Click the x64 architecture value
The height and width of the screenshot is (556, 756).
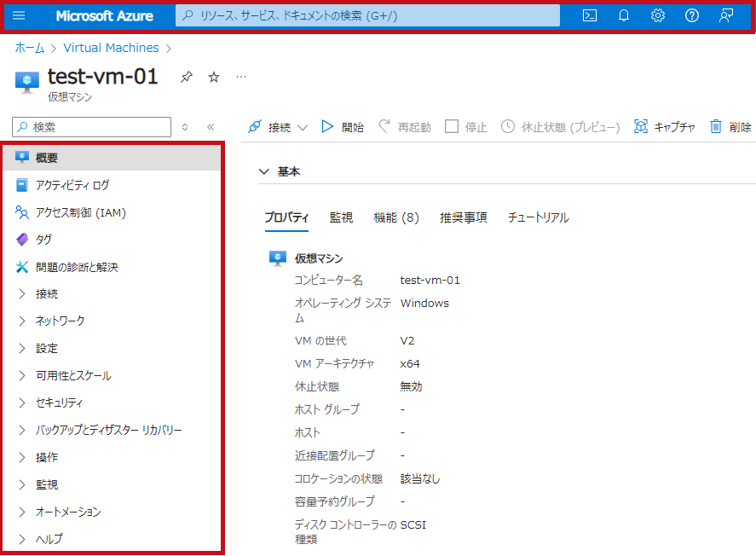410,363
